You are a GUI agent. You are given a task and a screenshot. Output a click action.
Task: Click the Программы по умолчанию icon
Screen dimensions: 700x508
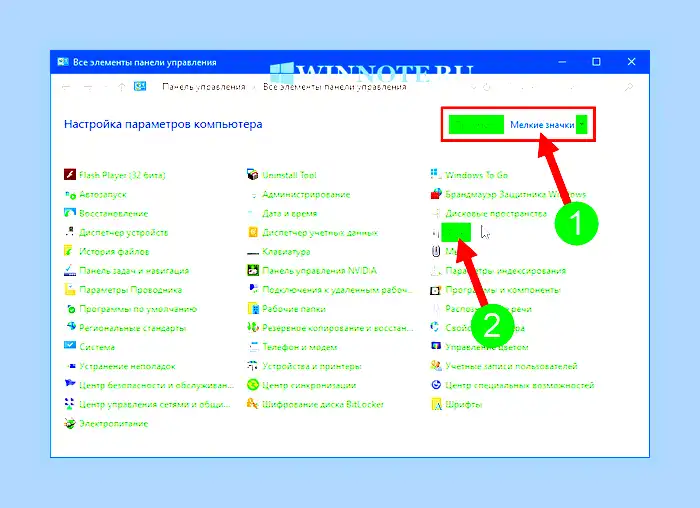click(70, 309)
